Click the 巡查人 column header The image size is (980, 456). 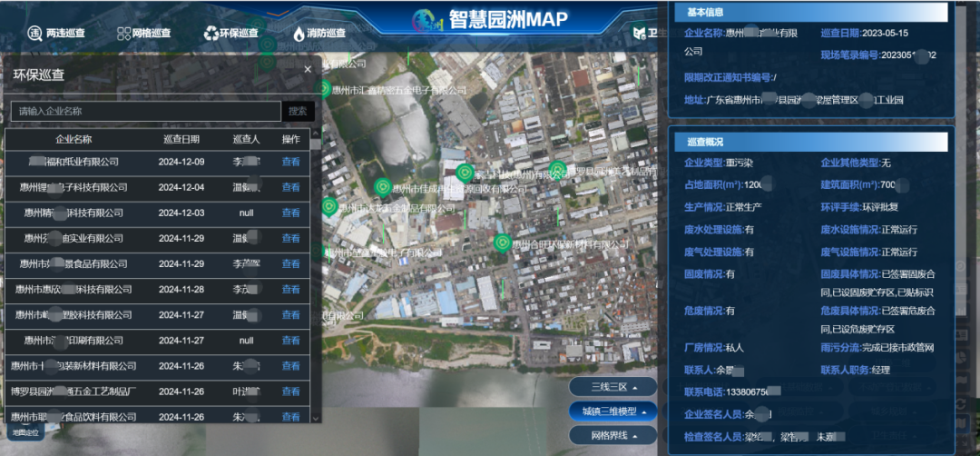click(246, 140)
